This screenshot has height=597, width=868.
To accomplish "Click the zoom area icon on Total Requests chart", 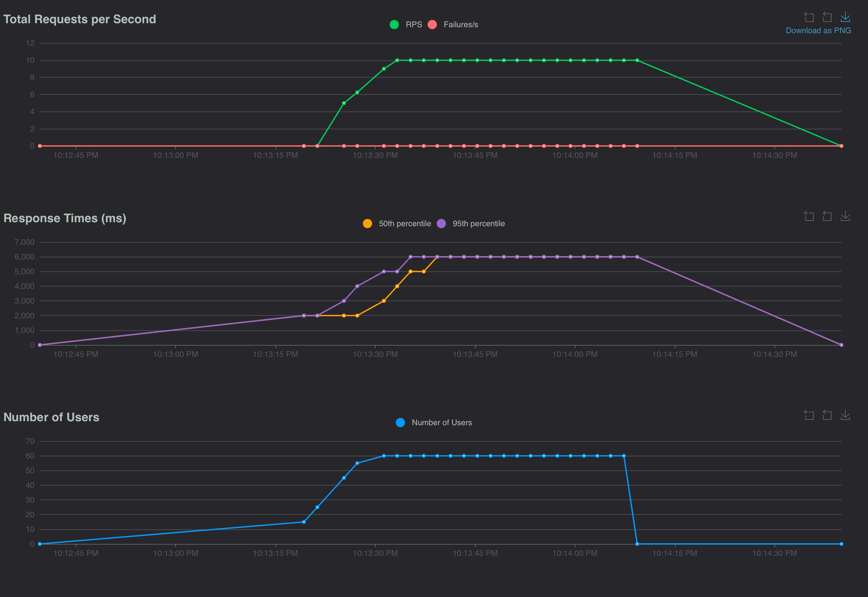I will point(809,17).
